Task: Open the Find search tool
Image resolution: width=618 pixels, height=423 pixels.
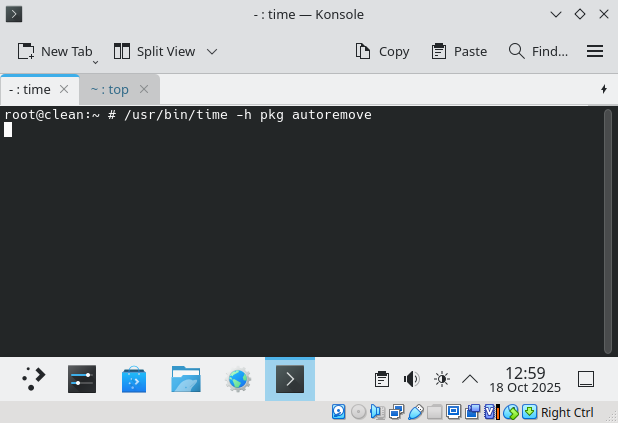Action: [538, 51]
